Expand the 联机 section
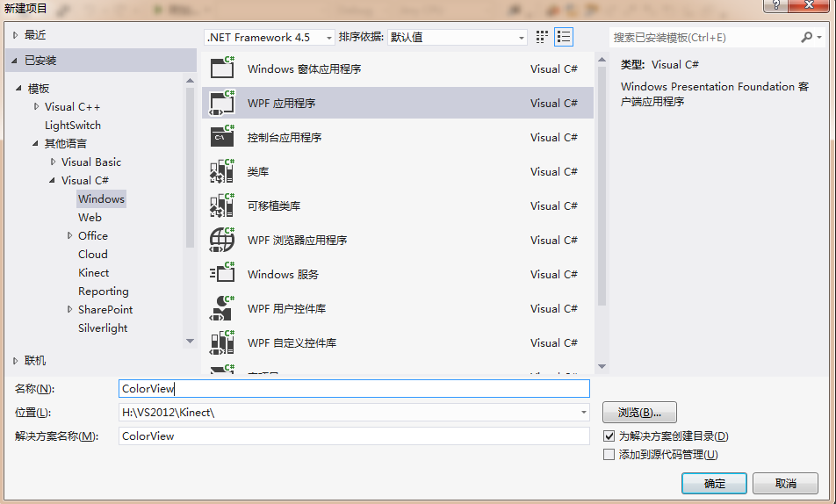Viewport: 836px width, 504px height. (x=15, y=361)
